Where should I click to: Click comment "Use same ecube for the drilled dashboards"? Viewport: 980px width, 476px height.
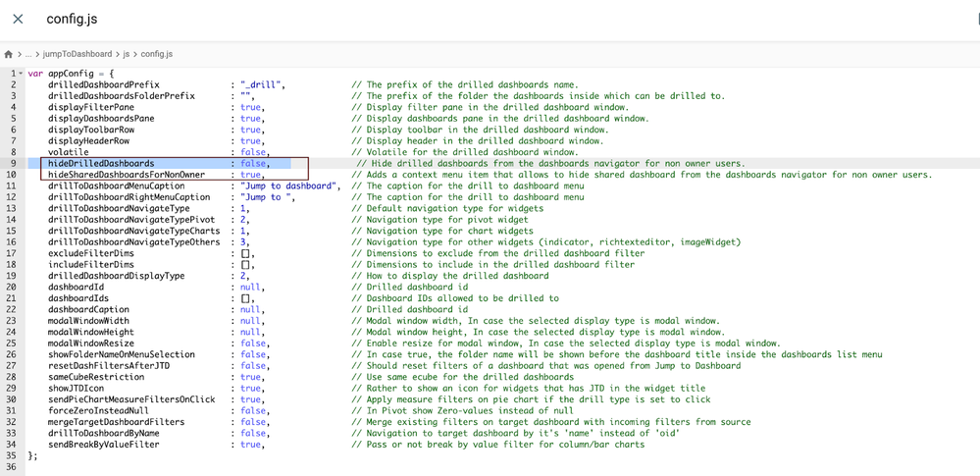click(x=462, y=377)
